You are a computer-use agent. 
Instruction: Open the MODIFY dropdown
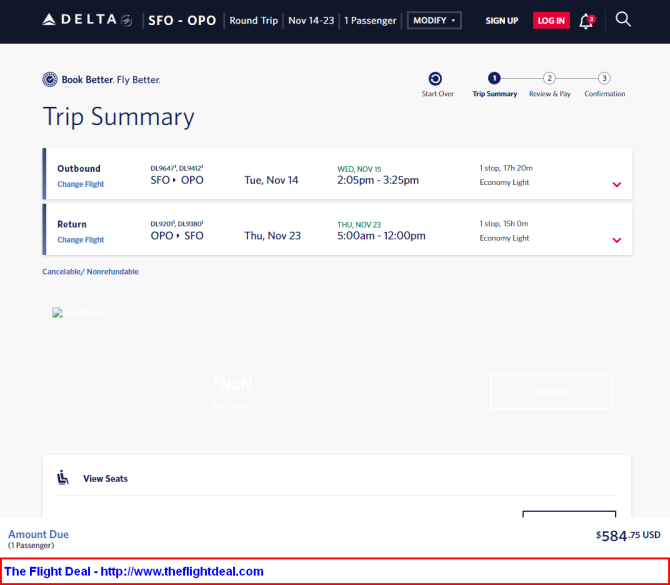pyautogui.click(x=434, y=20)
